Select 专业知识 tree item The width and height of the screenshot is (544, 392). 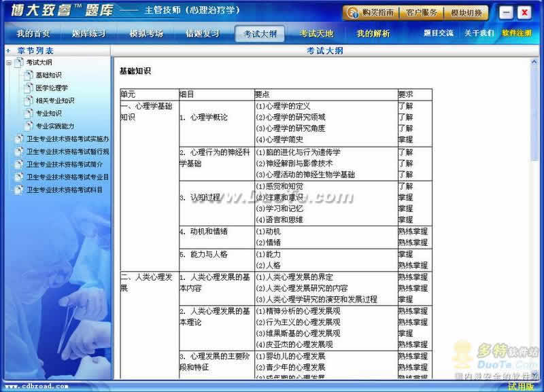[x=48, y=113]
